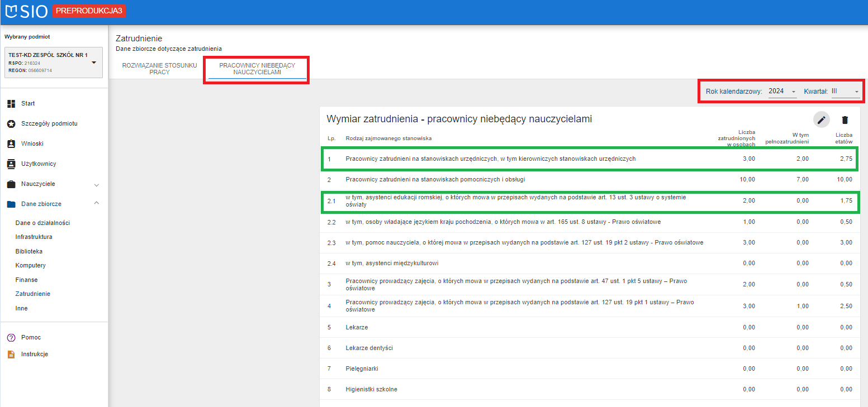868x407 pixels.
Task: Go to Finanse in sidebar
Action: [x=27, y=280]
